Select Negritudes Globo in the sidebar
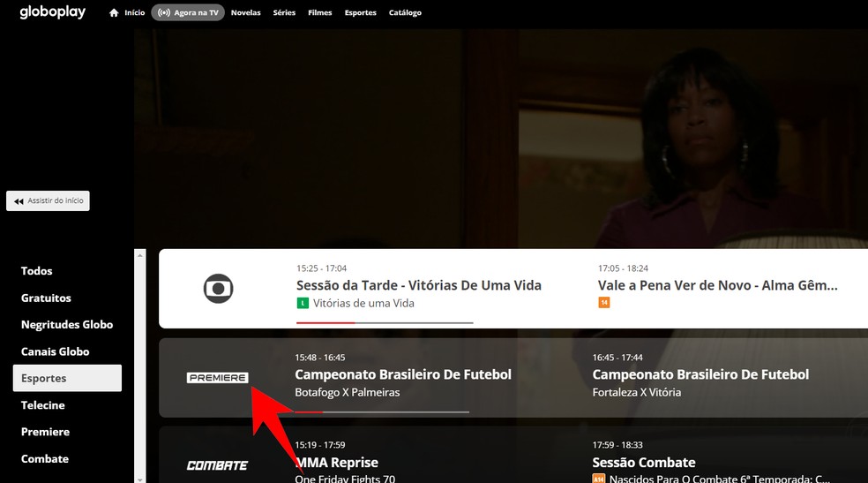 coord(67,325)
